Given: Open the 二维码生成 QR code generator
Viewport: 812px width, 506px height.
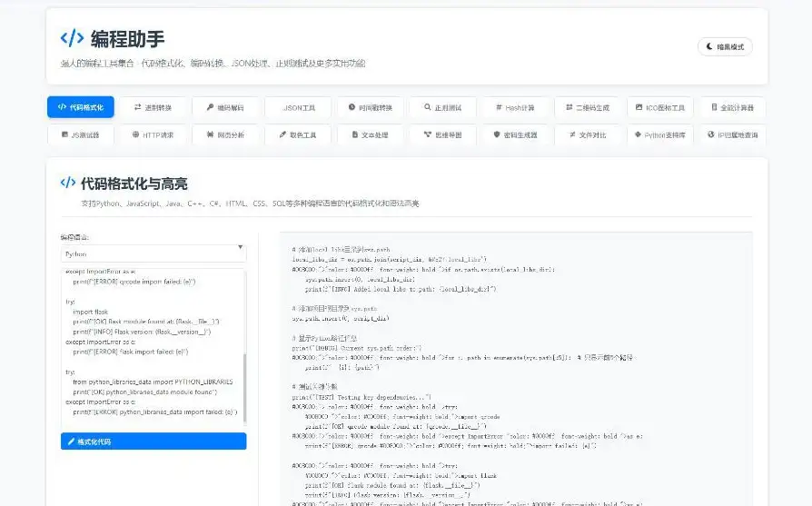Looking at the screenshot, I should click(x=587, y=107).
